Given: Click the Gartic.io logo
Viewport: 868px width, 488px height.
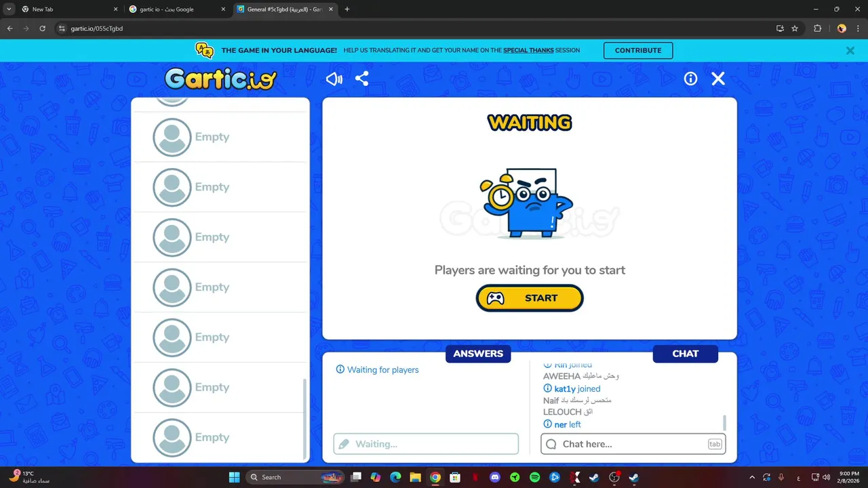Looking at the screenshot, I should coord(221,79).
